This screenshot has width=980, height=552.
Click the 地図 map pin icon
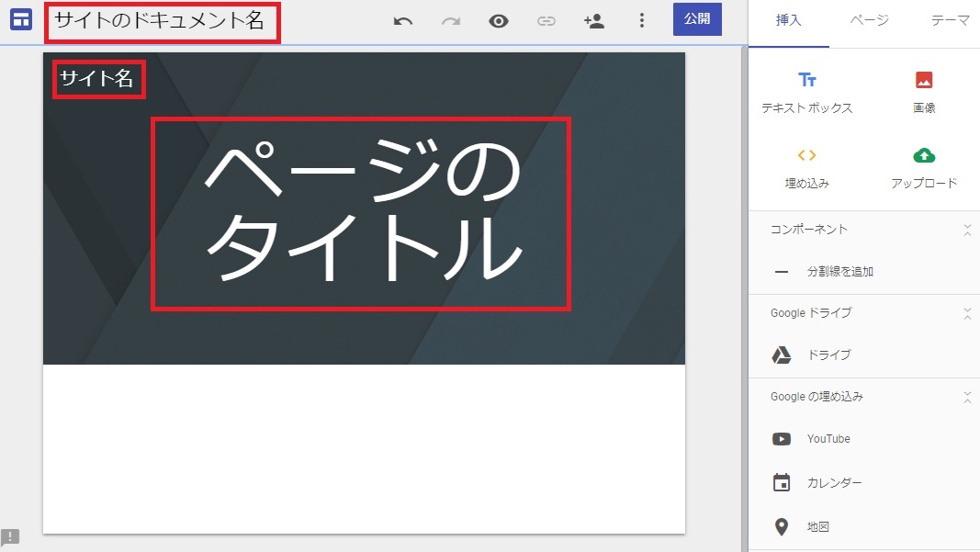pos(782,527)
